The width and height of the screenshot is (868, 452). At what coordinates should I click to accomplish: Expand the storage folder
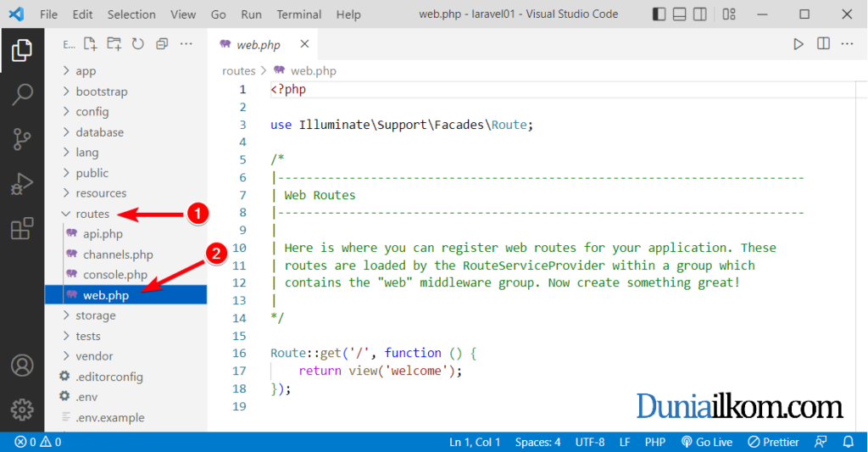pos(126,315)
